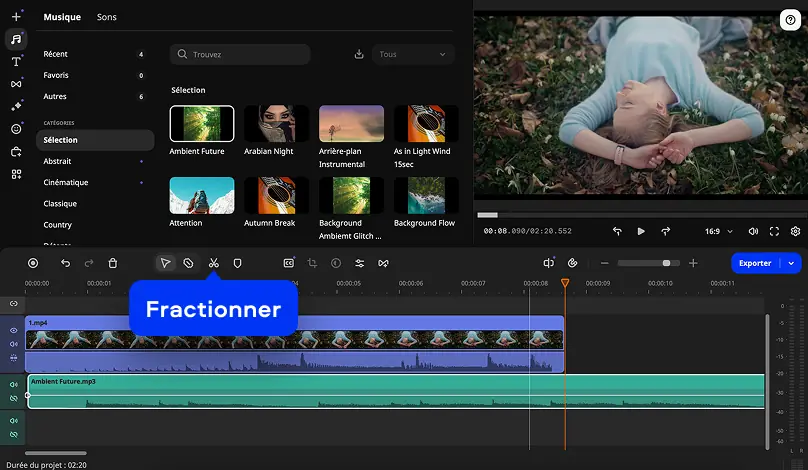Open the effects sparkle panel in sidebar

pos(16,106)
